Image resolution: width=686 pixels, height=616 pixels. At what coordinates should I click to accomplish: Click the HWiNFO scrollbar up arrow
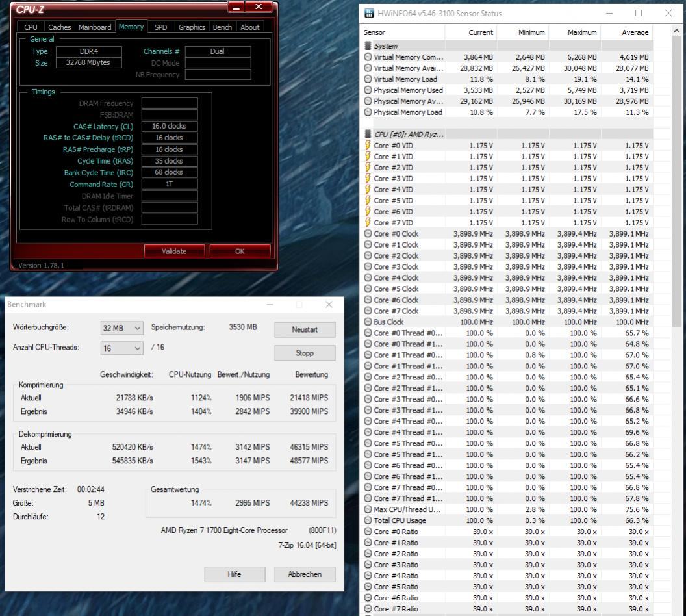676,31
